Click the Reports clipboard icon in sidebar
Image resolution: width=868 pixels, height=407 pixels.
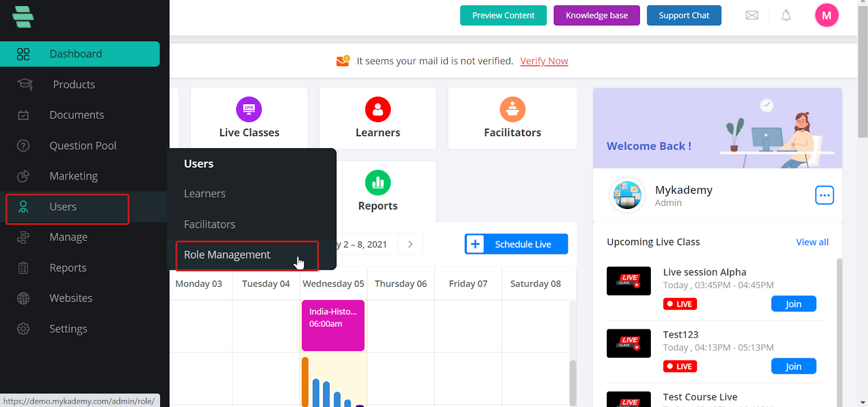(x=23, y=268)
